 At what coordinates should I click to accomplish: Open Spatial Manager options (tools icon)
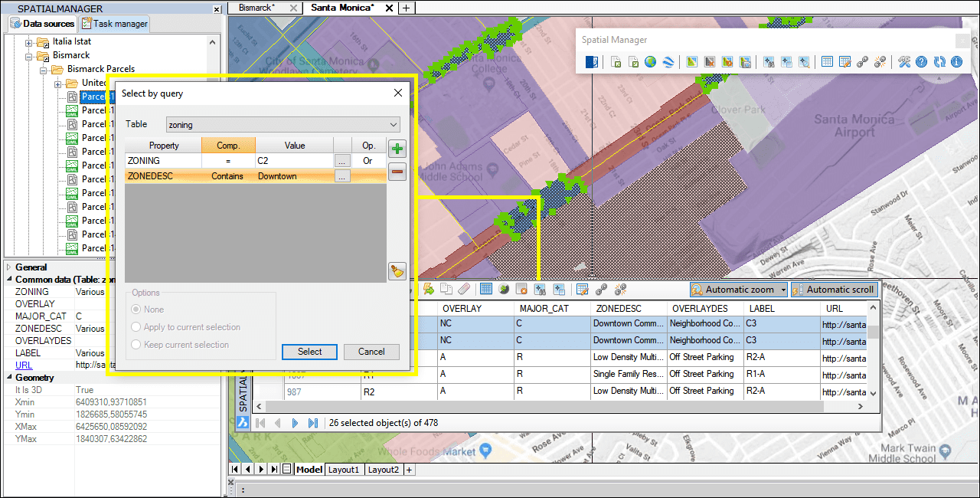(x=904, y=62)
